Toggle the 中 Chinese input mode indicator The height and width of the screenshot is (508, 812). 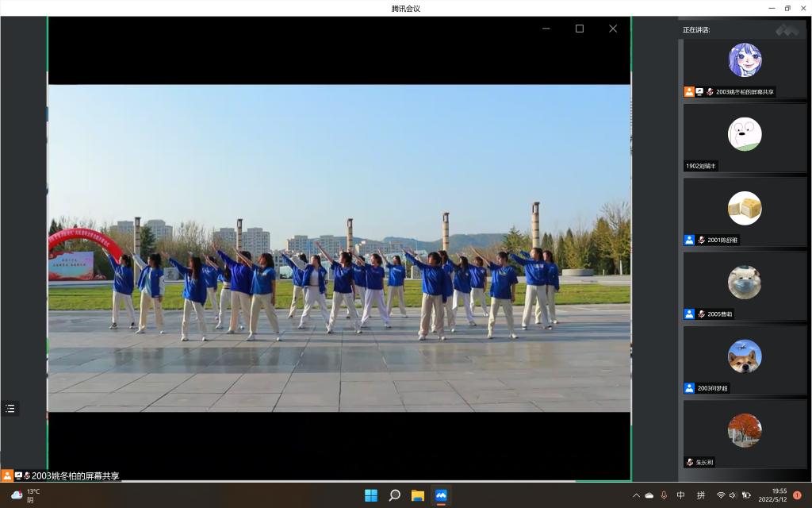pos(681,495)
